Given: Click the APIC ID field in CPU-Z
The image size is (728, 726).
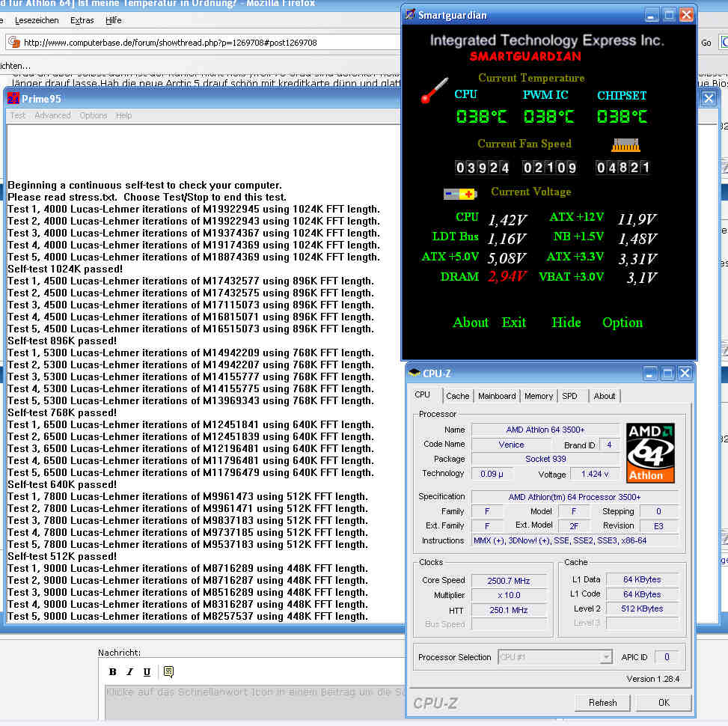Looking at the screenshot, I should 666,657.
